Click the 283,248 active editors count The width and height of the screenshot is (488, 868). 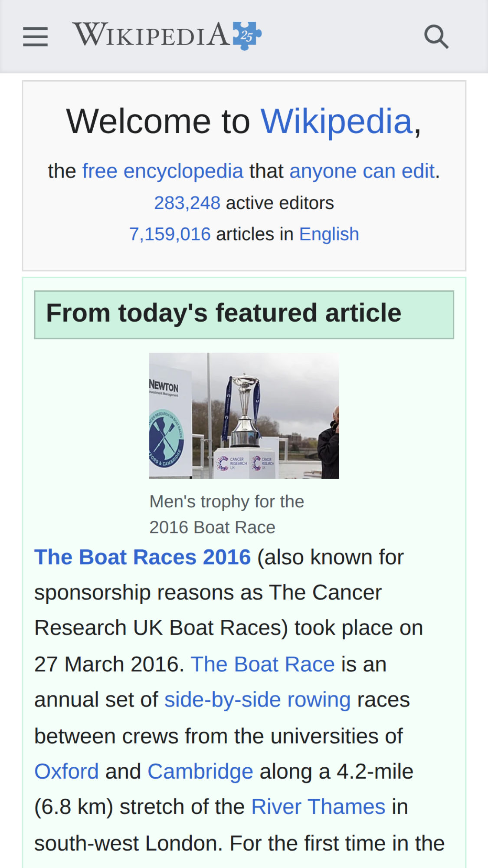click(x=187, y=203)
